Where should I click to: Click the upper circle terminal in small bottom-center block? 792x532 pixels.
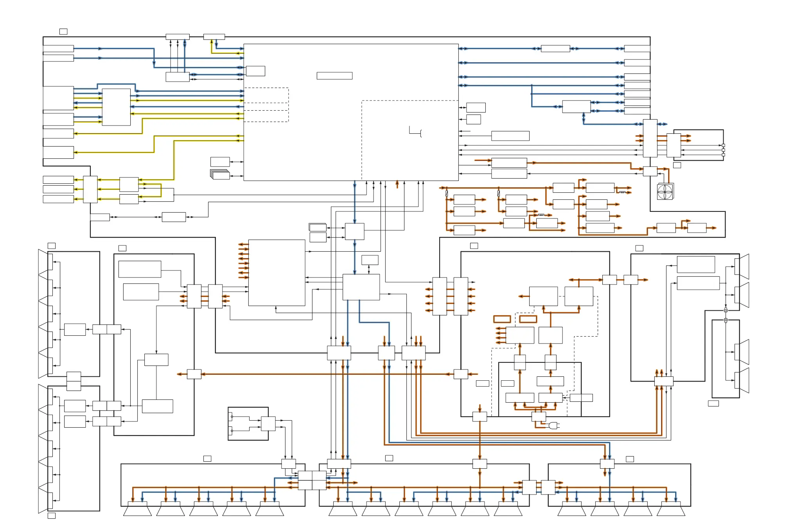click(232, 417)
